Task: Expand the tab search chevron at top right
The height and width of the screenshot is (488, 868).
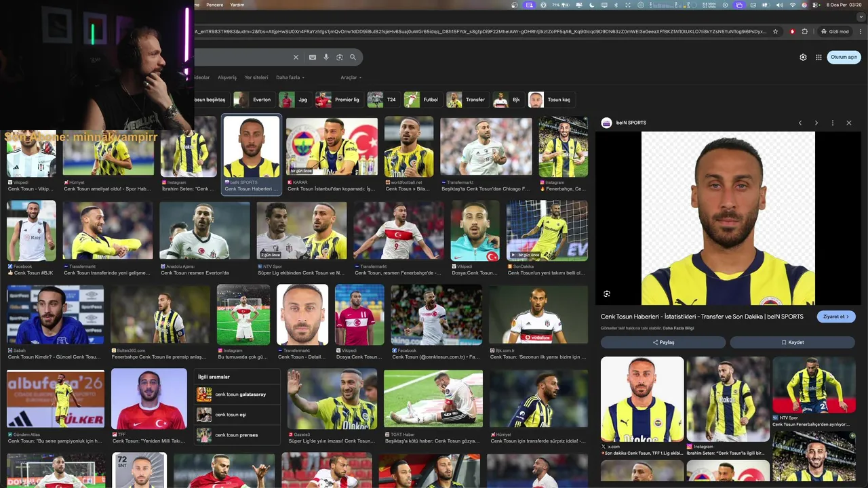Action: pyautogui.click(x=861, y=16)
